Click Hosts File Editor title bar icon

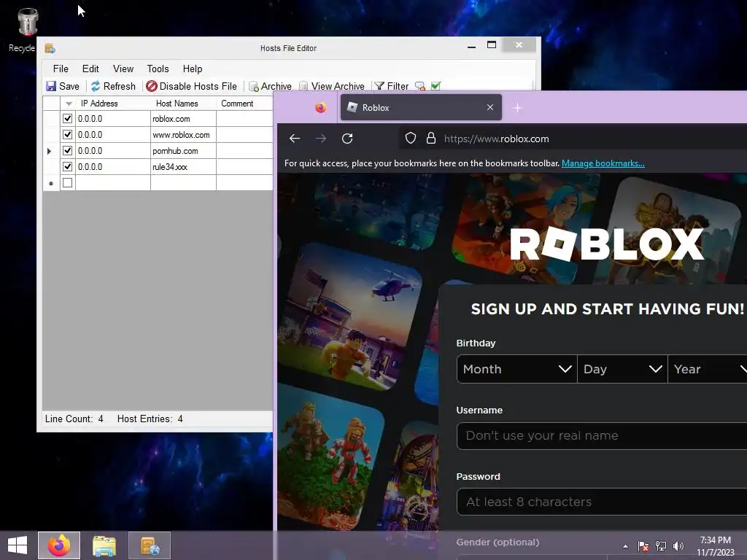50,48
